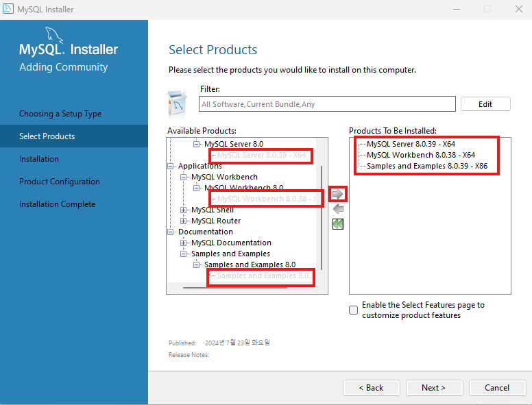Click the green double-arrow remove-all icon

coord(338,224)
